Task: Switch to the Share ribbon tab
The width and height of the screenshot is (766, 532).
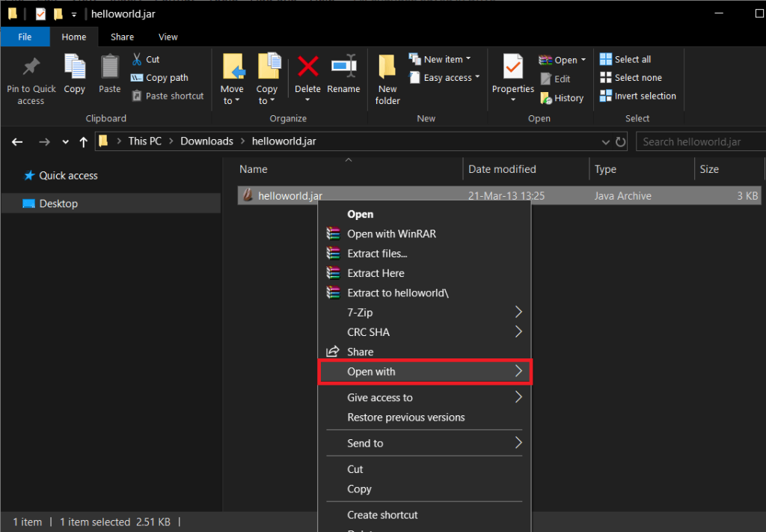Action: point(122,37)
